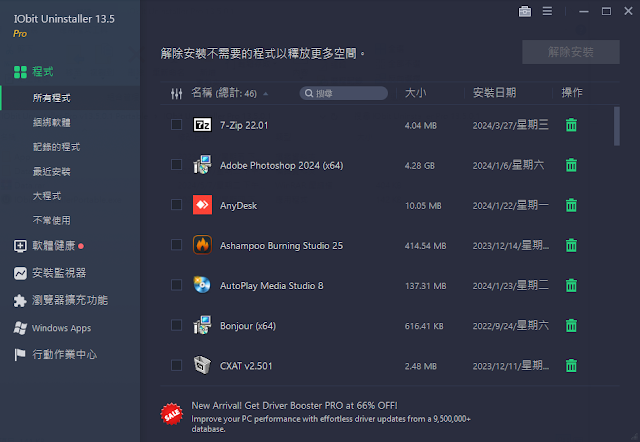This screenshot has height=442, width=640.
Task: Open the toolbox briefcase icon
Action: [x=524, y=11]
